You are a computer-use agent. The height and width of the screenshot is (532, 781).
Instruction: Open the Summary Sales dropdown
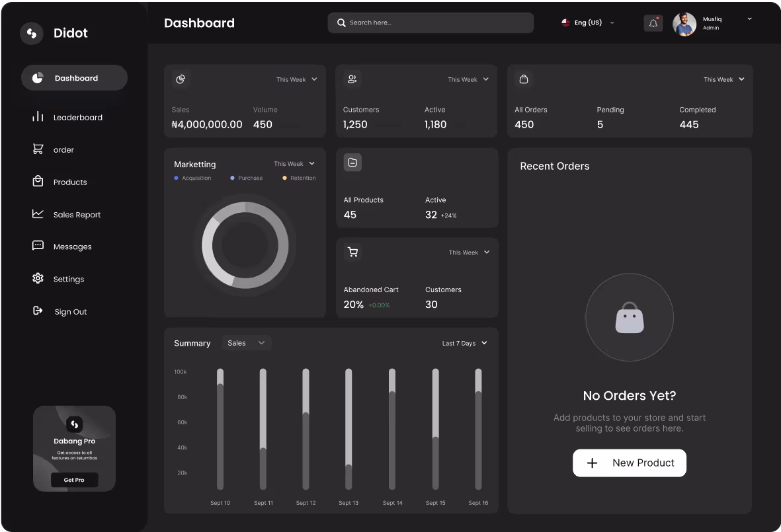click(246, 343)
